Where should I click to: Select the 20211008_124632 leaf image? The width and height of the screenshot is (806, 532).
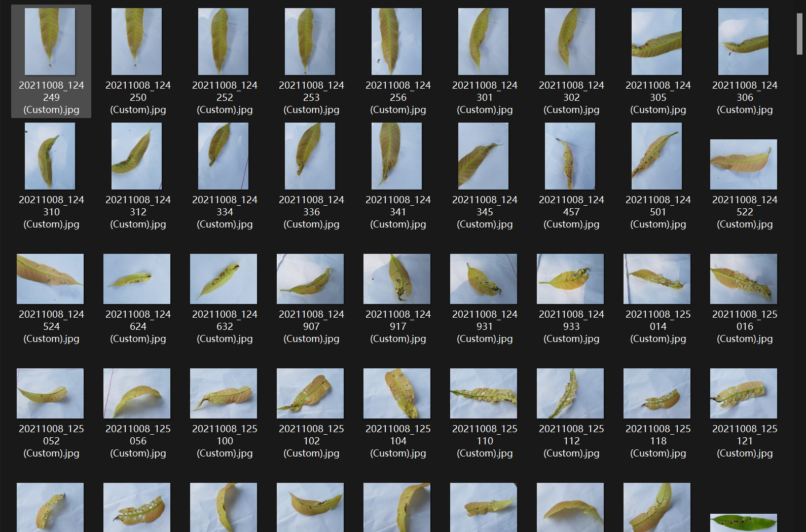click(224, 279)
